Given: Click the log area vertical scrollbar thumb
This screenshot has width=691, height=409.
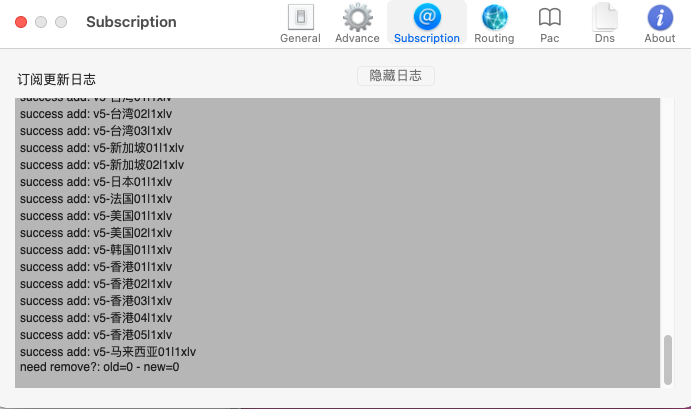Looking at the screenshot, I should coord(667,358).
